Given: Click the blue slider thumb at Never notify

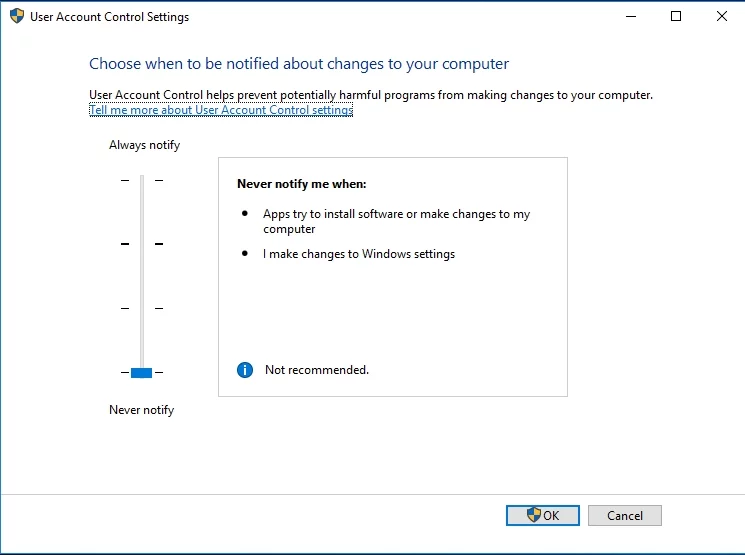Looking at the screenshot, I should (141, 372).
